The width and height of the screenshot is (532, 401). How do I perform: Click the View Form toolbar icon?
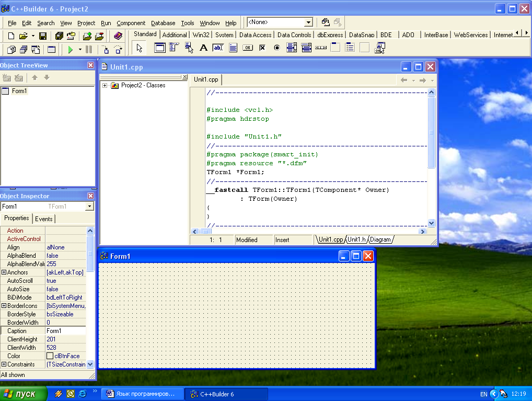tap(24, 50)
